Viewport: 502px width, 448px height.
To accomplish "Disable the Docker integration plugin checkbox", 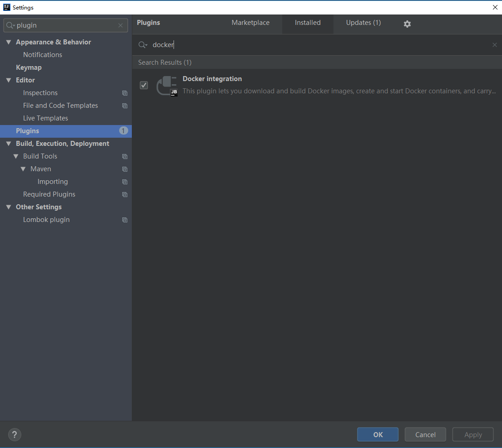I will (144, 85).
